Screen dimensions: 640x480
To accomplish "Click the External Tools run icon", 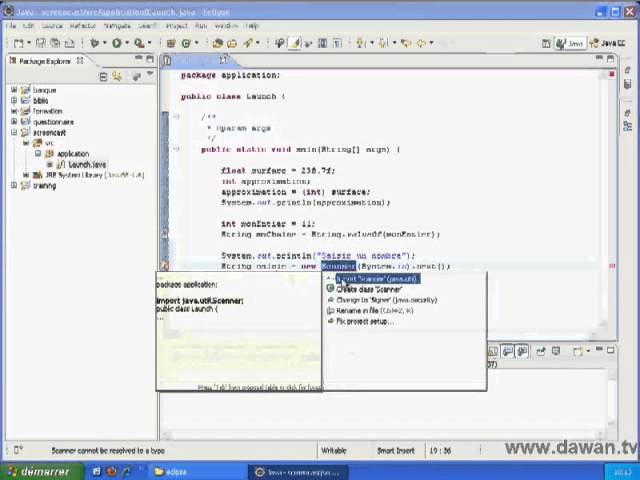I will [140, 43].
